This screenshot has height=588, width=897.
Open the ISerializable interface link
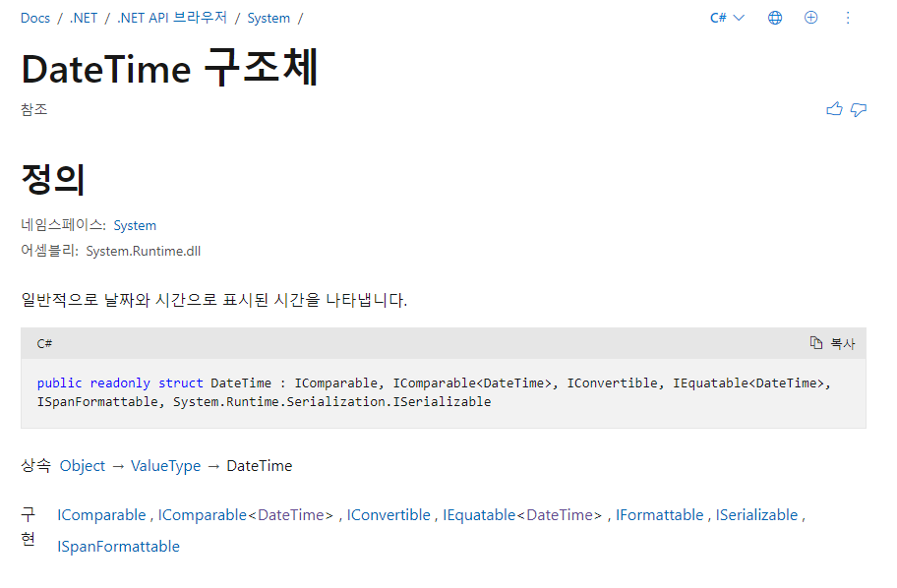click(756, 515)
